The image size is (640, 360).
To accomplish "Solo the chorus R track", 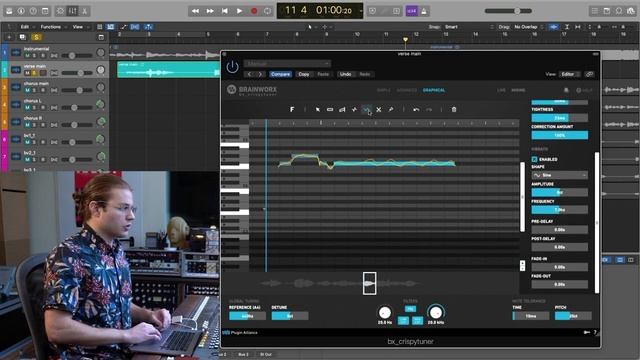I will (35, 125).
